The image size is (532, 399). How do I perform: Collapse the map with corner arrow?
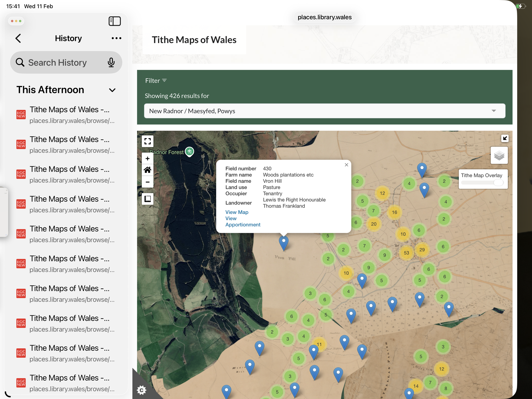coord(505,138)
